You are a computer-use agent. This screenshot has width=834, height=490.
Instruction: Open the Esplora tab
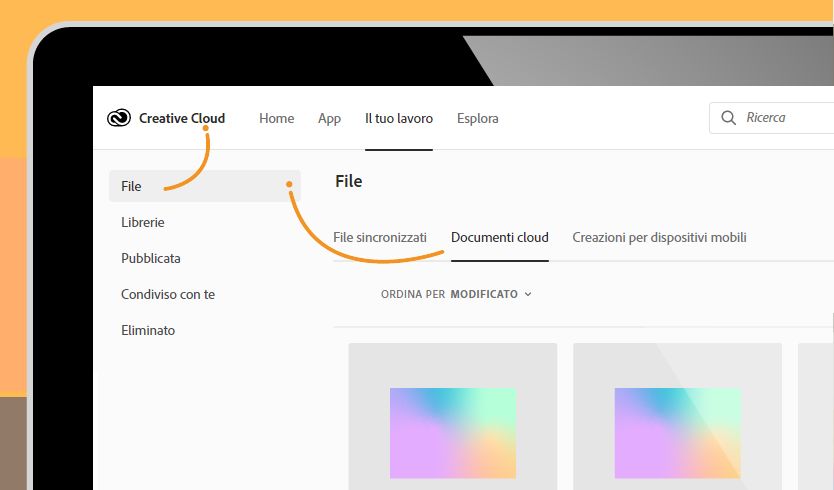(x=478, y=118)
